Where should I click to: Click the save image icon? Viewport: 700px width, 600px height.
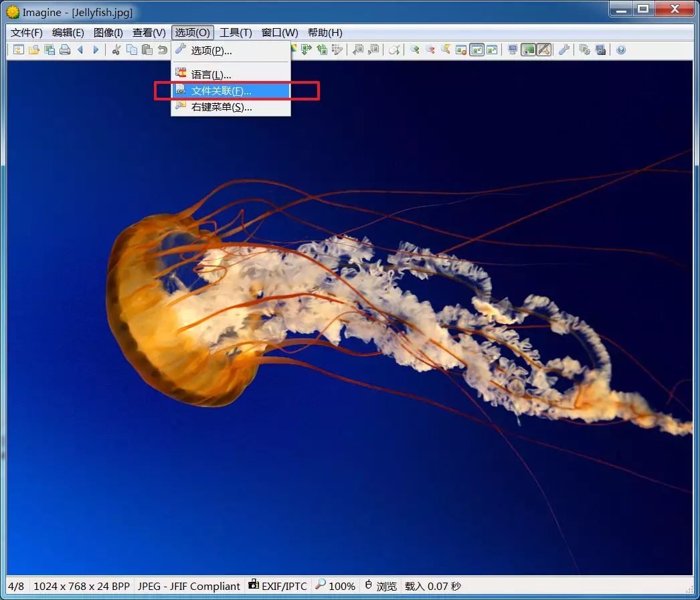pos(50,50)
